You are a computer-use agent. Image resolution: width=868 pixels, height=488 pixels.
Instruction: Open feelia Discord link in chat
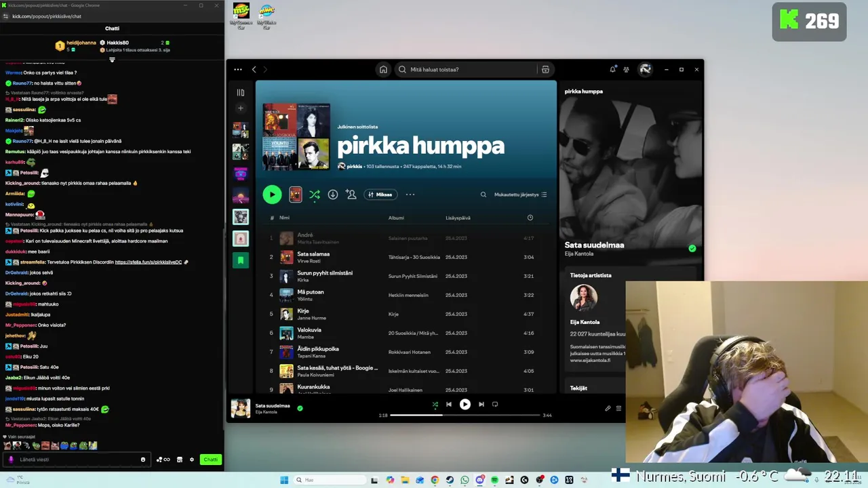coord(148,262)
